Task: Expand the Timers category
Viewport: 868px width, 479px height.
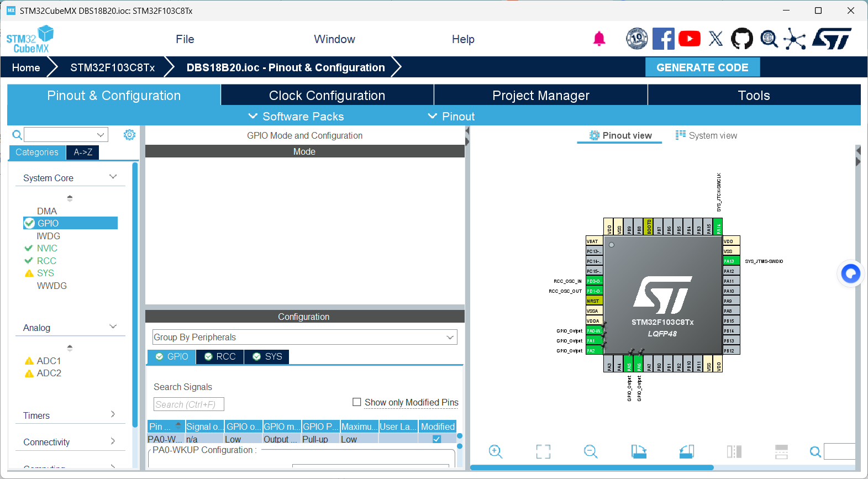Action: tap(113, 414)
